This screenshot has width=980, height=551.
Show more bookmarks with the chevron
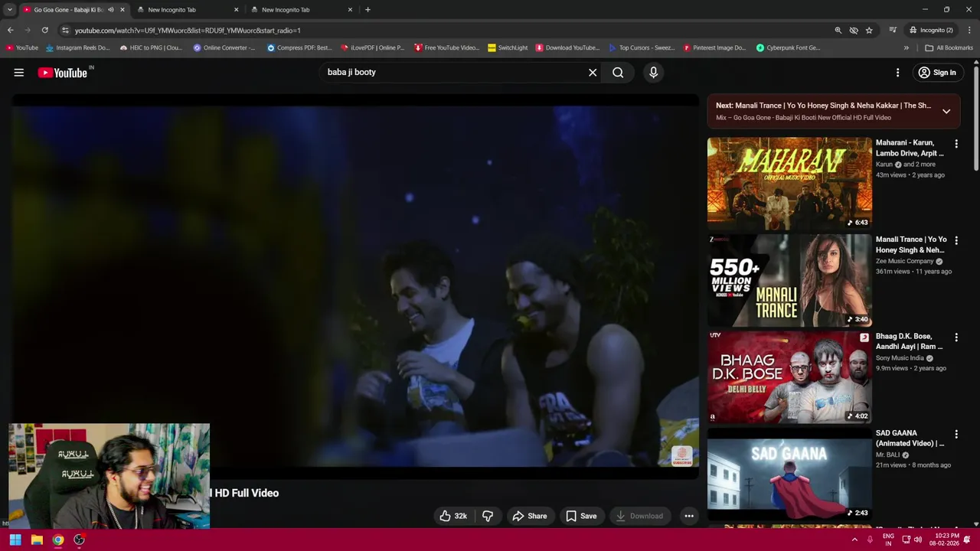tap(906, 47)
